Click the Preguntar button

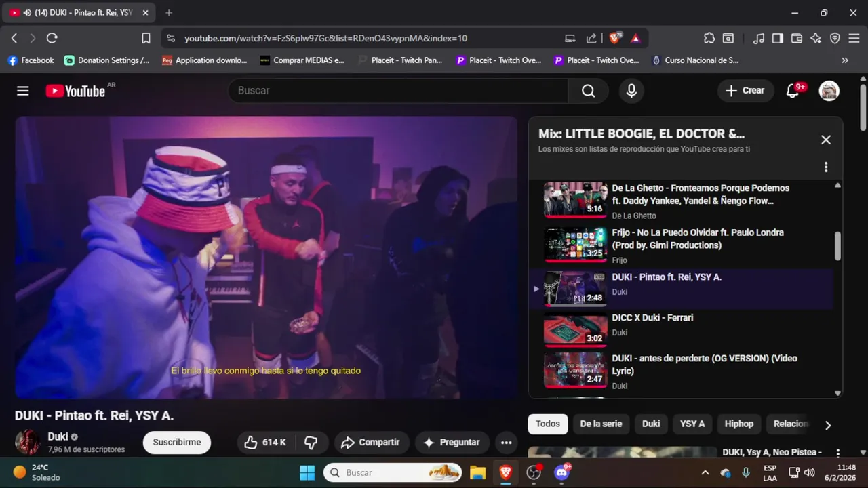(452, 443)
